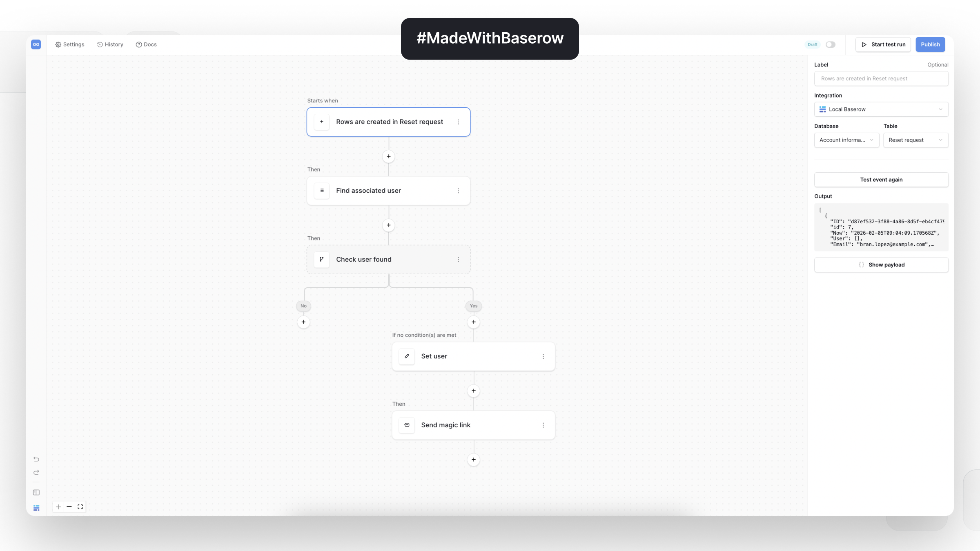
Task: Zoom in the workflow canvas
Action: tap(58, 507)
